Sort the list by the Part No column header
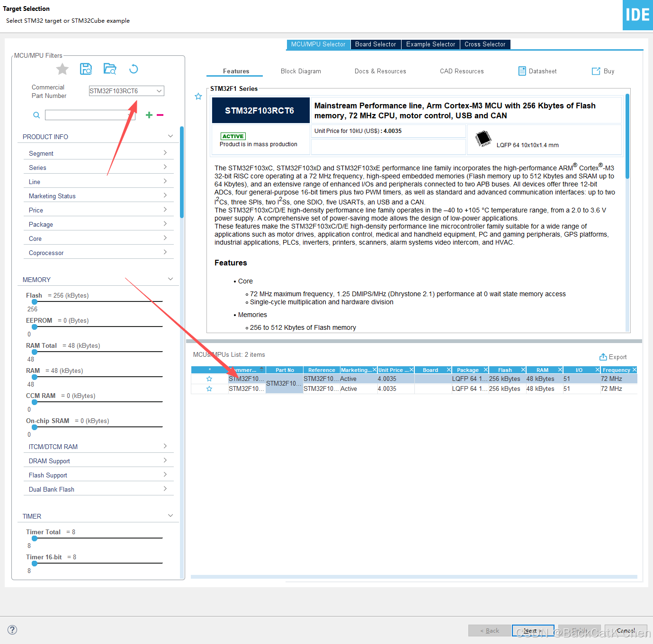This screenshot has height=644, width=653. tap(285, 370)
